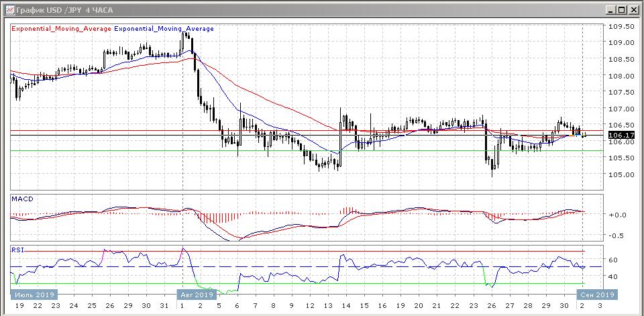Screen dimensions: 644x316
Task: Click the 105.00 price axis label
Action: [621, 175]
